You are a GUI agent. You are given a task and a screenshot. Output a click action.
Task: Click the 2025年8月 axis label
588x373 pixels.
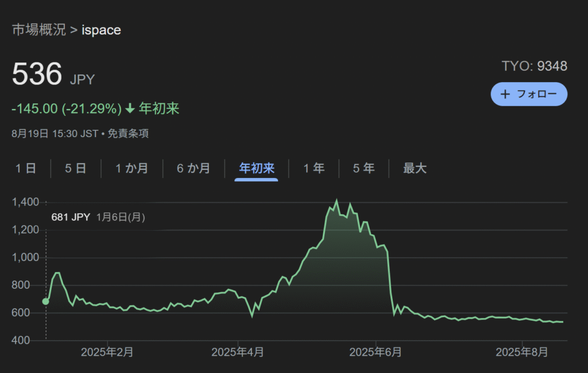pos(522,352)
